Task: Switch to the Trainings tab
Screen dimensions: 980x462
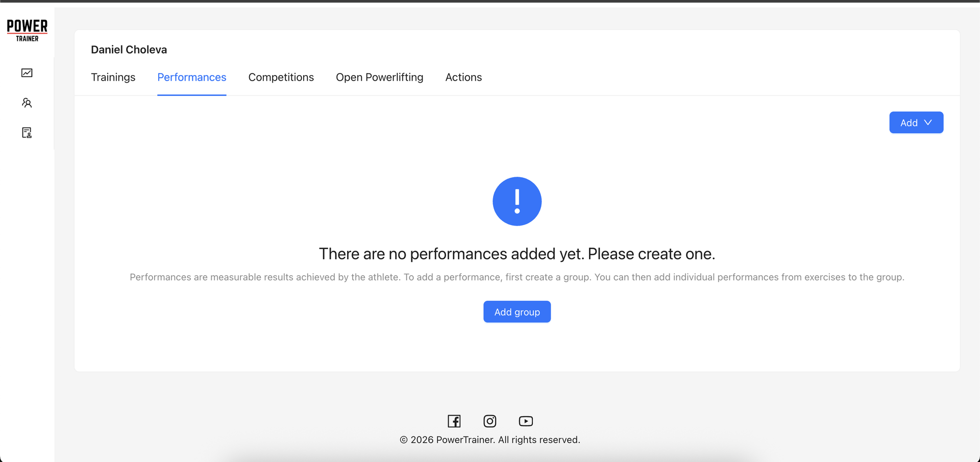Action: coord(113,77)
